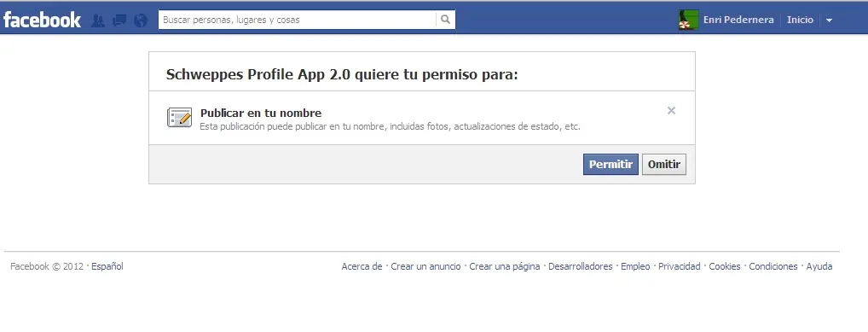Screen dimensions: 868x332
Task: Click the Facebook logo
Action: (x=42, y=20)
